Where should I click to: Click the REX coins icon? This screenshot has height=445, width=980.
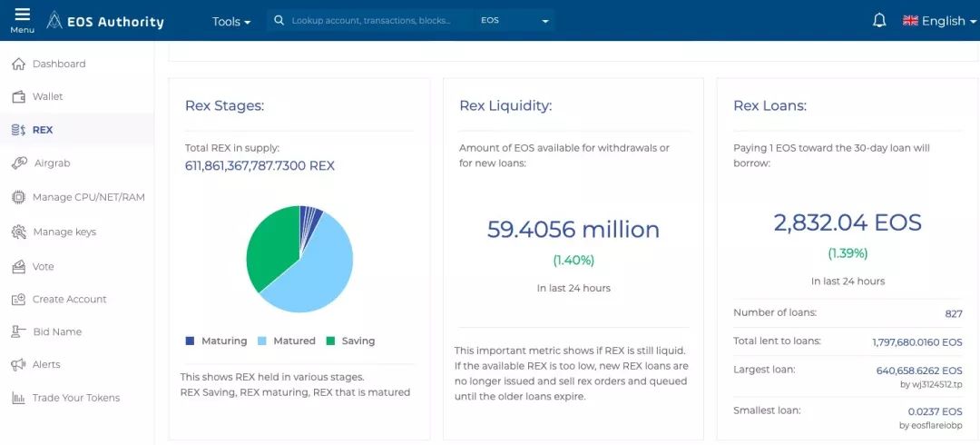click(19, 130)
